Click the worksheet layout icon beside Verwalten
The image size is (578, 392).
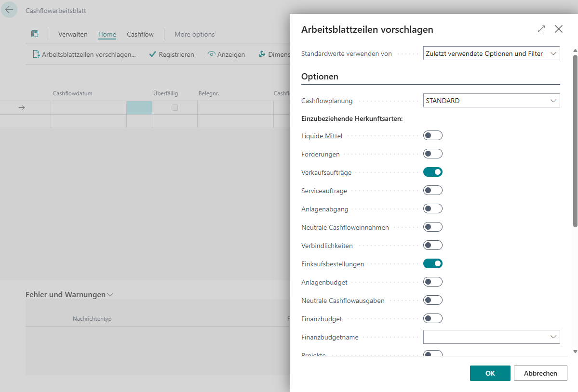35,34
